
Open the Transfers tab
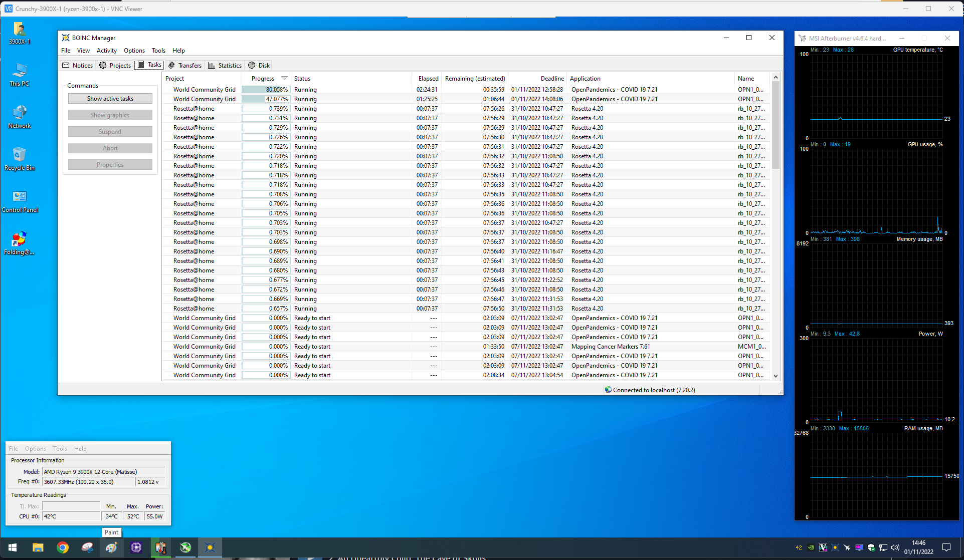pos(185,65)
